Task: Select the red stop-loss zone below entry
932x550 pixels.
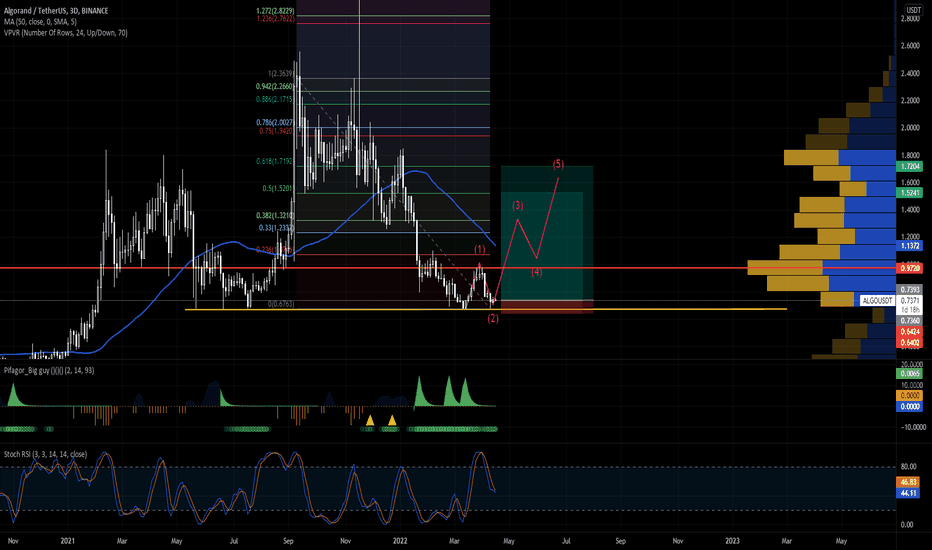Action: tap(547, 307)
